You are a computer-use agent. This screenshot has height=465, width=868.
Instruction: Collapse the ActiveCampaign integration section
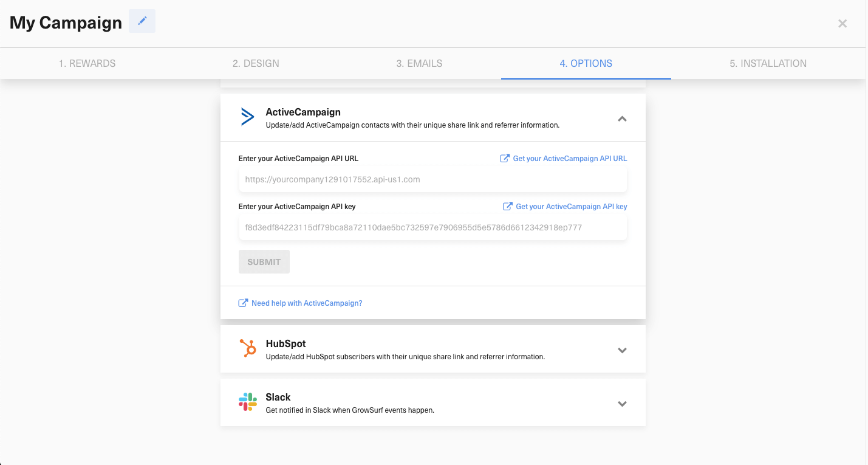click(x=622, y=119)
